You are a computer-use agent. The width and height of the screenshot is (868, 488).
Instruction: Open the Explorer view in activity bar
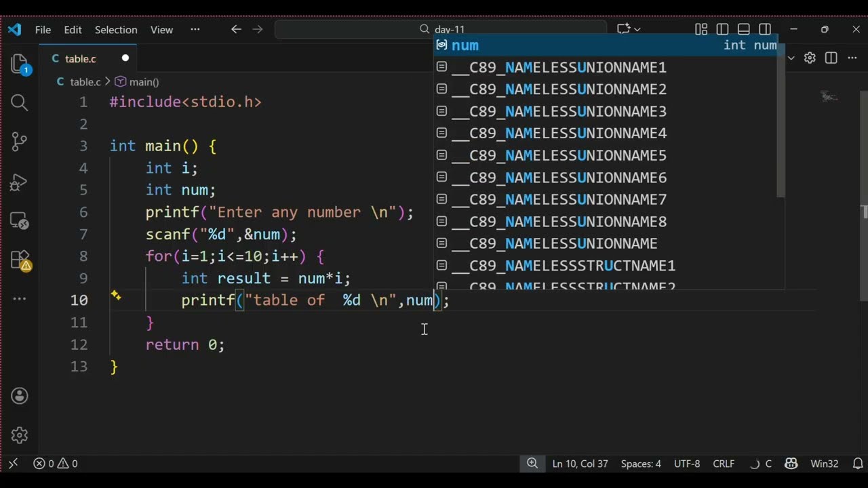tap(20, 64)
